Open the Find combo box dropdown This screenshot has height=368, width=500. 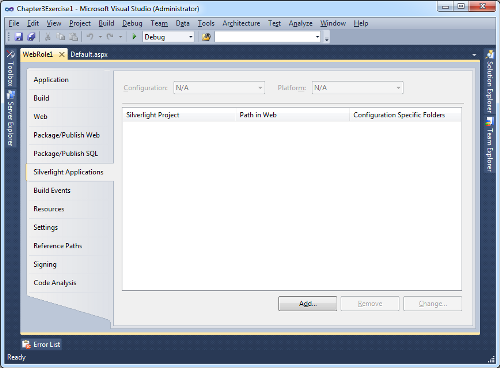(317, 37)
